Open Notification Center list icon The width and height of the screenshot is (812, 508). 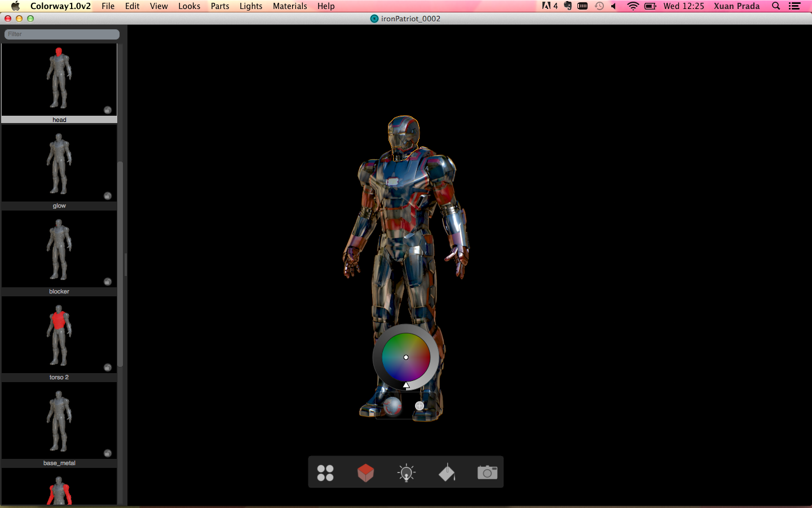pos(795,6)
